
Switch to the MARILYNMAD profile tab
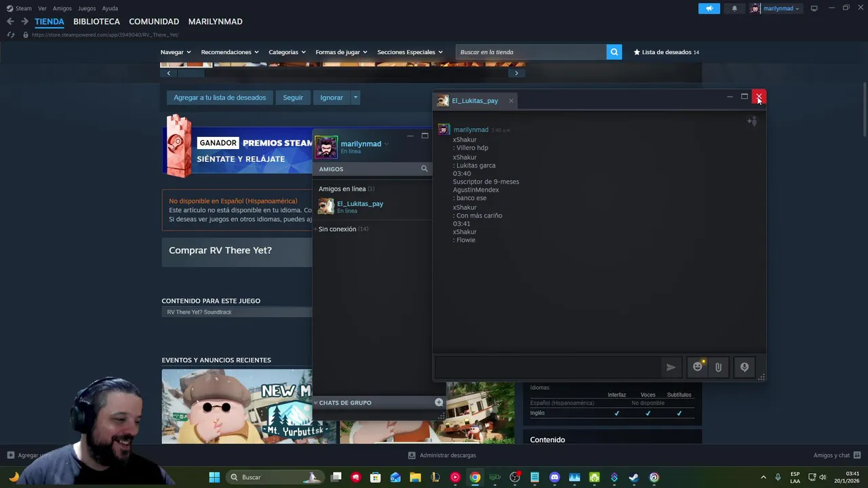coord(215,22)
